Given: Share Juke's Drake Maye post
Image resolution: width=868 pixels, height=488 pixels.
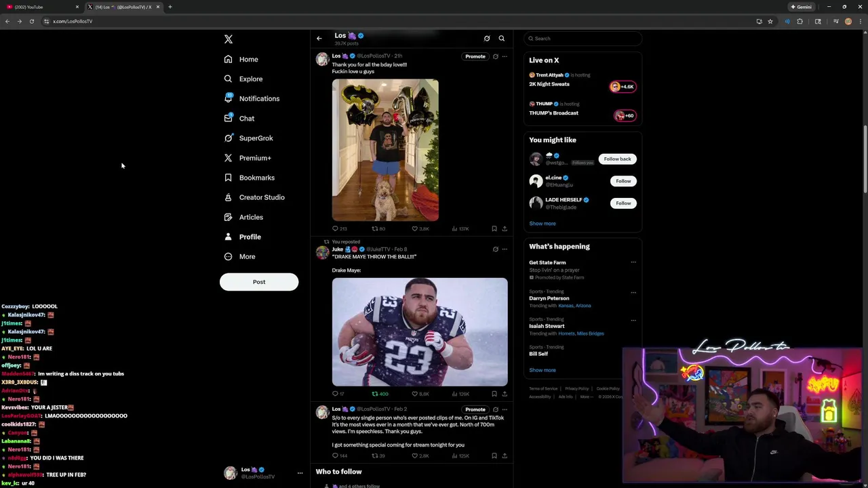Looking at the screenshot, I should (505, 394).
